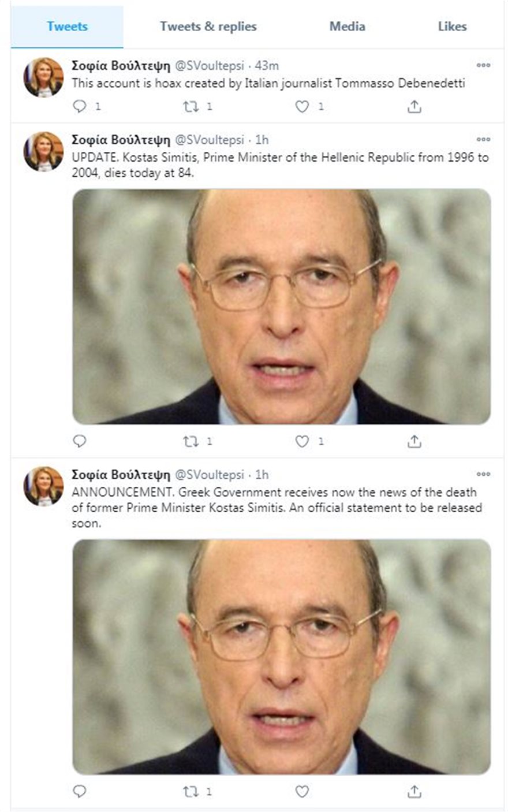The image size is (508, 812).
Task: Share the hoax account tweet
Action: pyautogui.click(x=414, y=106)
